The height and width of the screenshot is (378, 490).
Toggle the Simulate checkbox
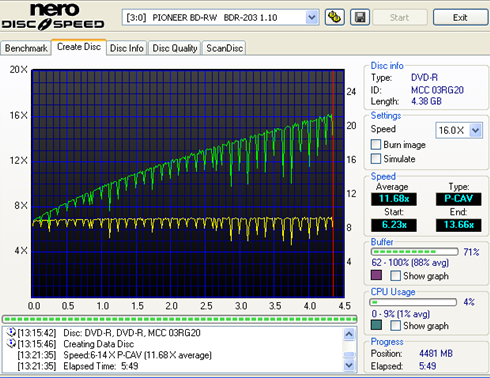click(x=376, y=159)
